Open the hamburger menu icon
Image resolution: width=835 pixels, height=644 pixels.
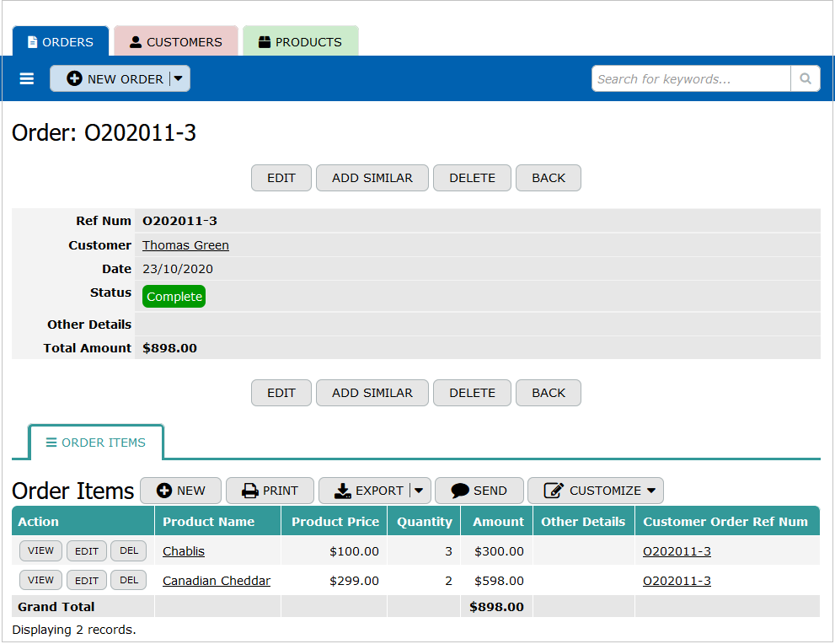27,78
